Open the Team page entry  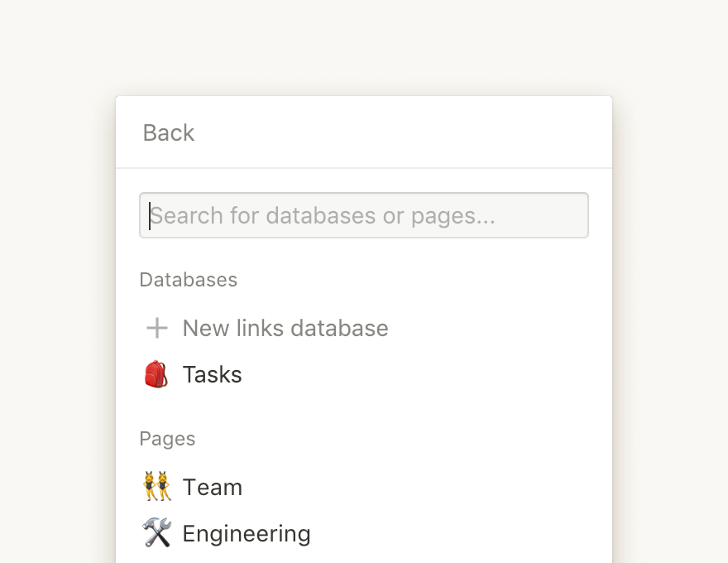364,487
